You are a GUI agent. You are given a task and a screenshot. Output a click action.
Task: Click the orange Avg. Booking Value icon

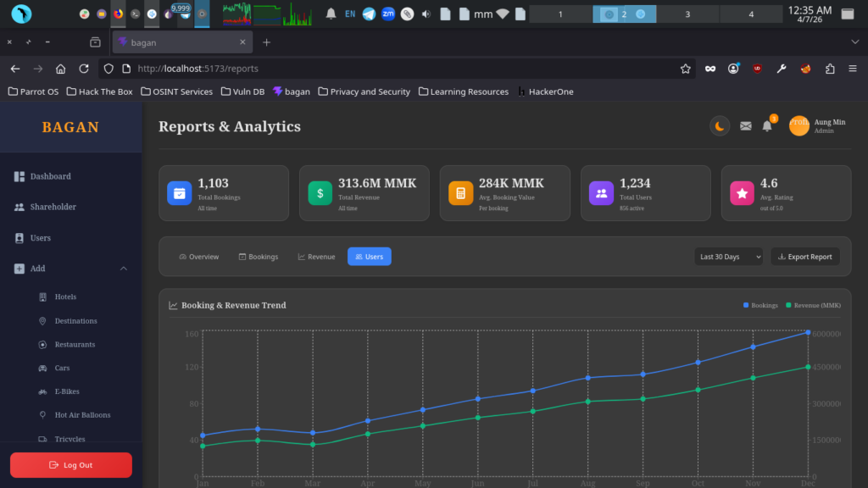pos(460,193)
